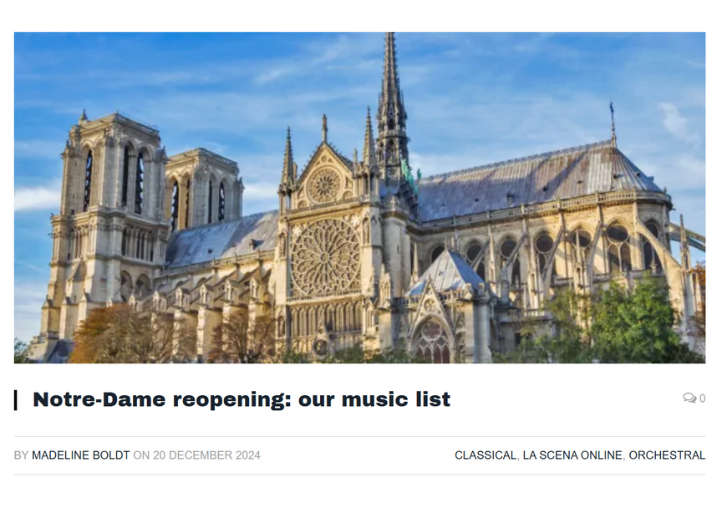
Task: Go to the Orchestral category
Action: click(x=667, y=455)
